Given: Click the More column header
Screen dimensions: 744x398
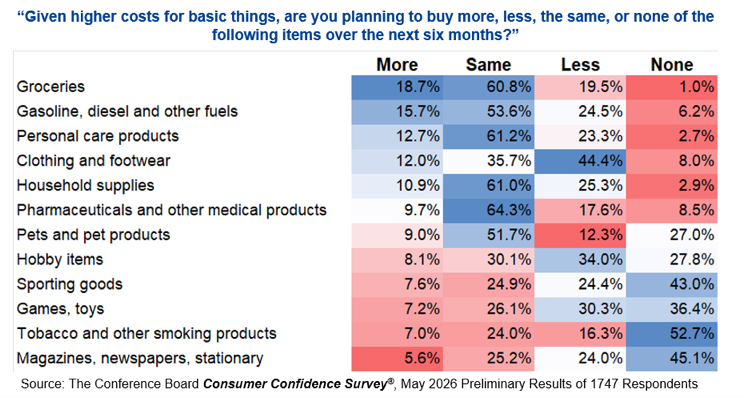Looking at the screenshot, I should (397, 65).
